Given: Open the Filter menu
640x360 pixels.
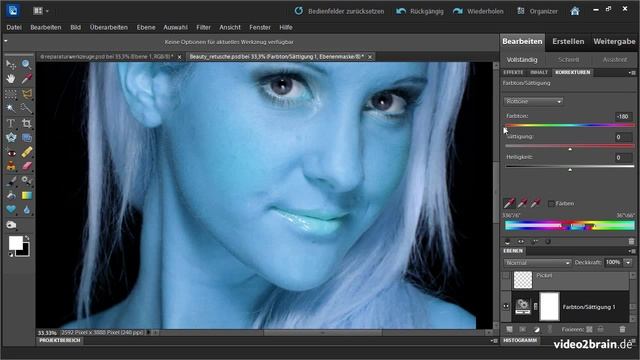Looking at the screenshot, I should 203,27.
